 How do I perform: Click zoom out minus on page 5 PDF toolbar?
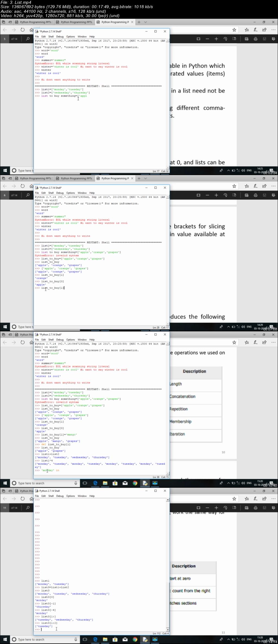(207, 39)
